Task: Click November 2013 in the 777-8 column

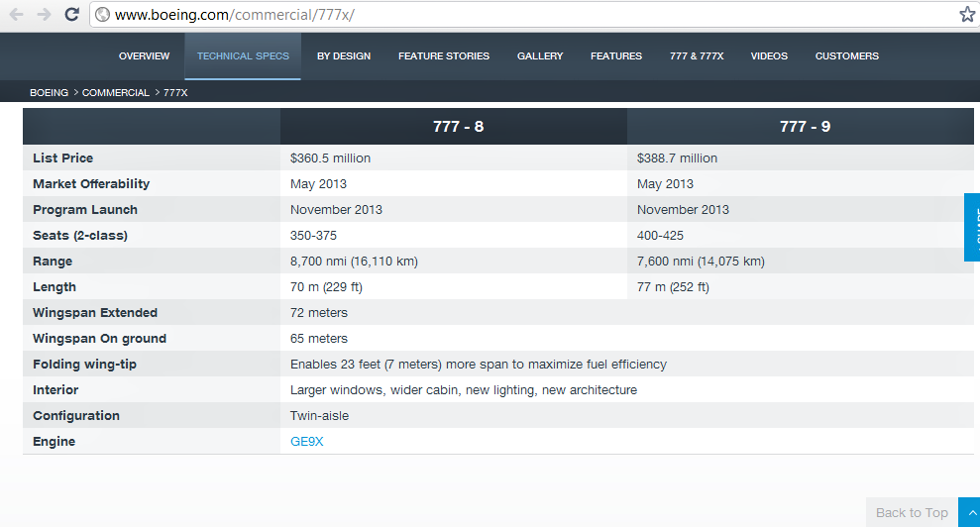Action: point(336,209)
